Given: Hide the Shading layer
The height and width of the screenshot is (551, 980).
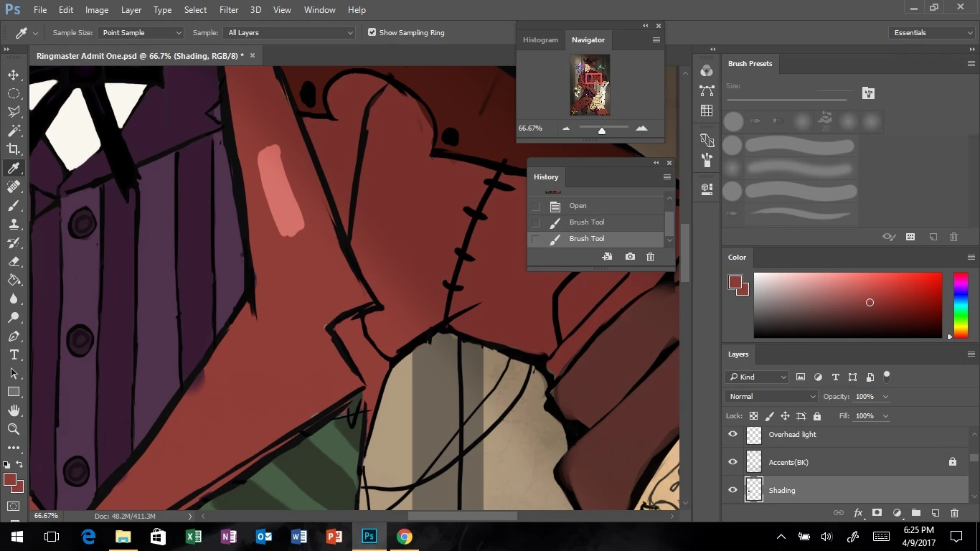Looking at the screenshot, I should [x=732, y=490].
